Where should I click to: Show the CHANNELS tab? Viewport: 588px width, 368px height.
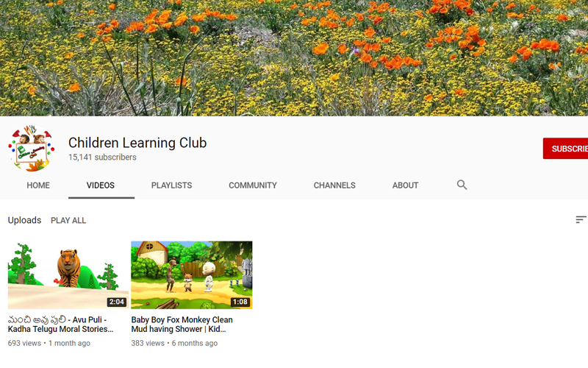coord(334,185)
